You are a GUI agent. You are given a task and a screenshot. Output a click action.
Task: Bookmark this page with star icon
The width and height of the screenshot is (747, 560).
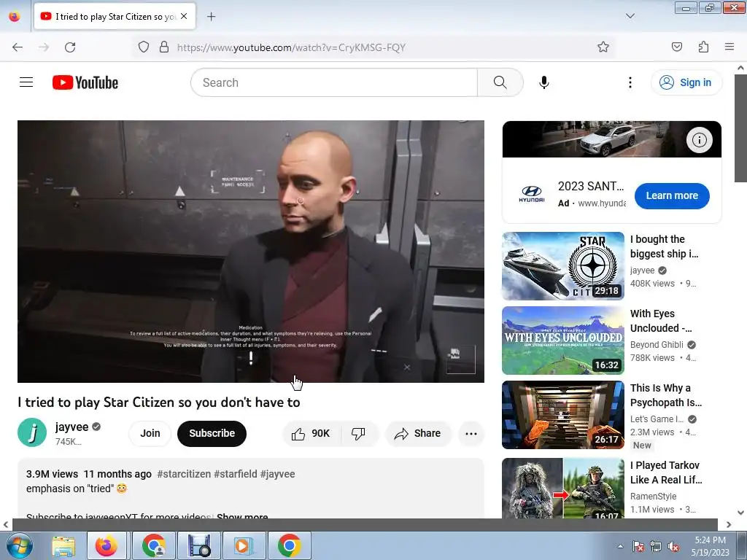tap(603, 47)
